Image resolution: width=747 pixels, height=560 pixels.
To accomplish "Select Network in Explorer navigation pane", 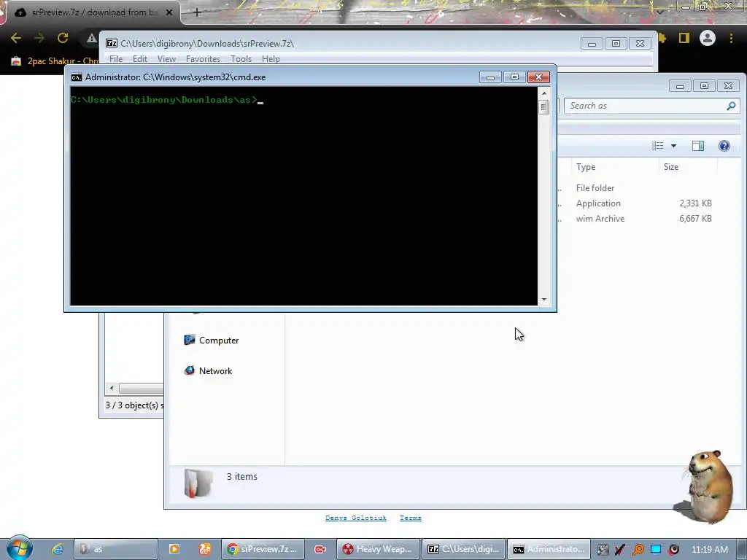I will click(x=208, y=370).
